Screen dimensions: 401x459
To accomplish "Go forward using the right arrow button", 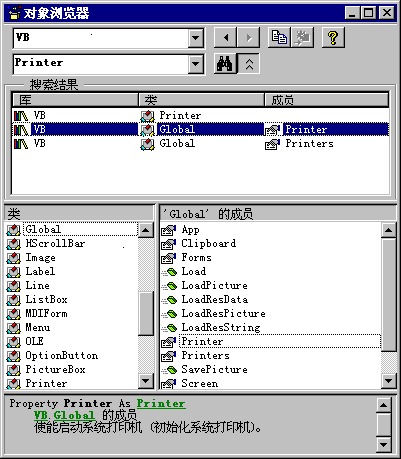I will 248,37.
